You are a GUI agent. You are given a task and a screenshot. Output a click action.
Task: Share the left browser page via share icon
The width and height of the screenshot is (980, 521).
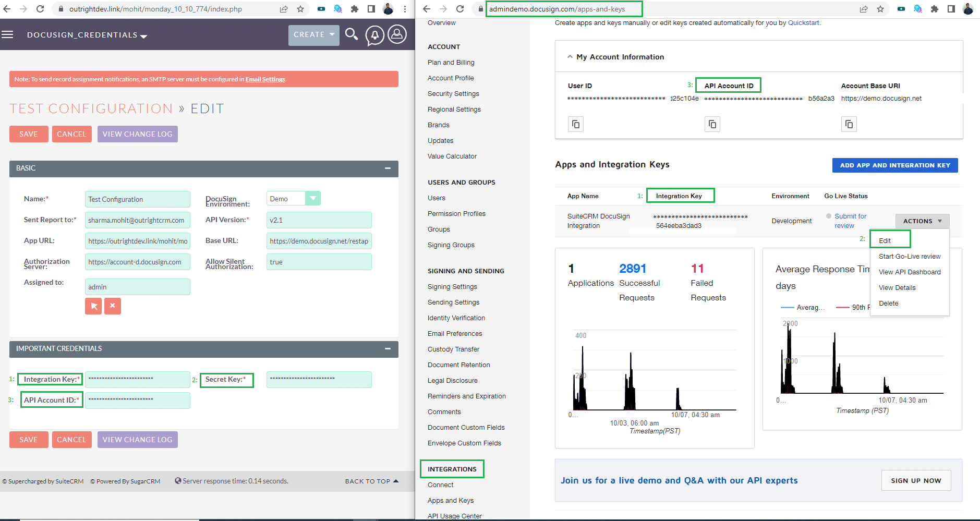(284, 9)
